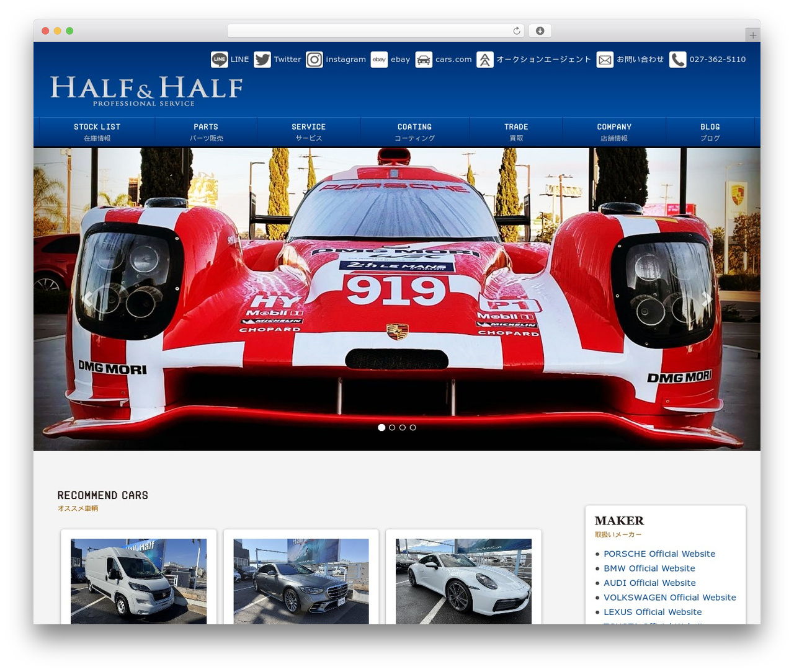This screenshot has height=672, width=794.
Task: Open the COMPANY menu item
Action: (614, 132)
